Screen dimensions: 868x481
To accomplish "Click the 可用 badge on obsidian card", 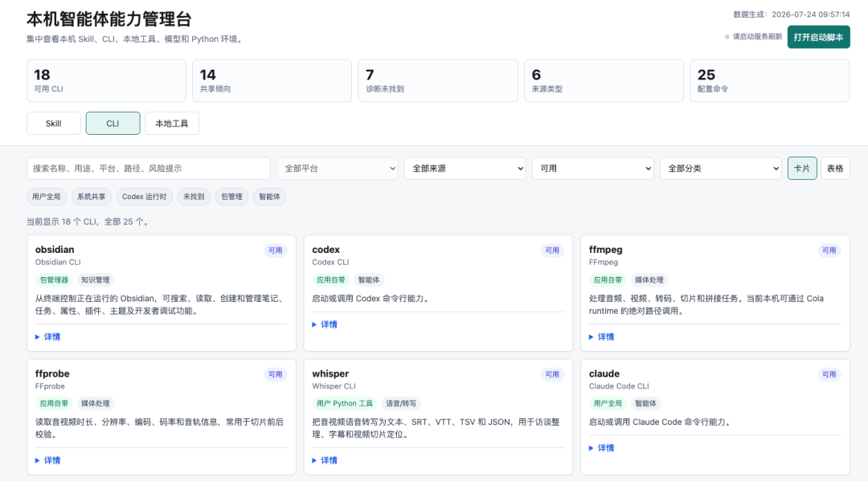I will pyautogui.click(x=276, y=251).
